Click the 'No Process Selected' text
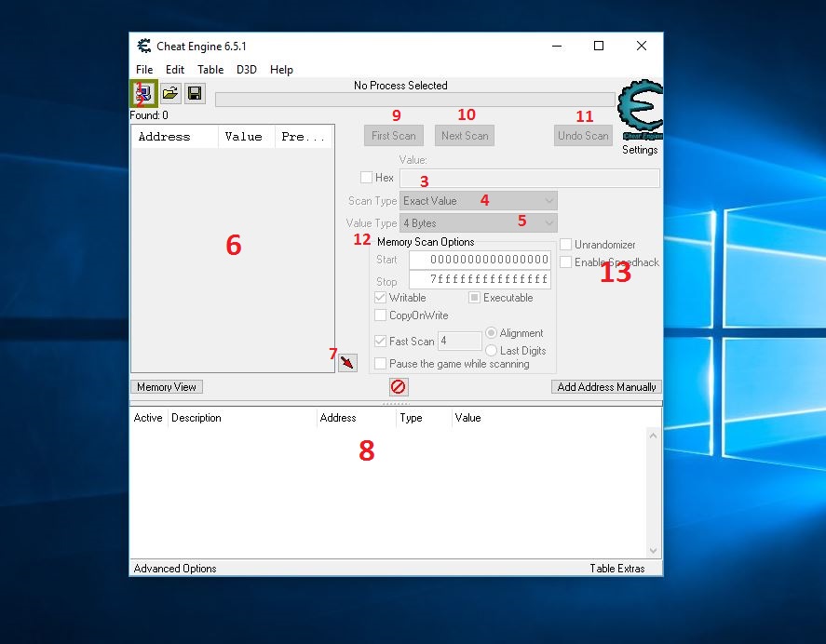This screenshot has width=826, height=644. click(x=400, y=86)
